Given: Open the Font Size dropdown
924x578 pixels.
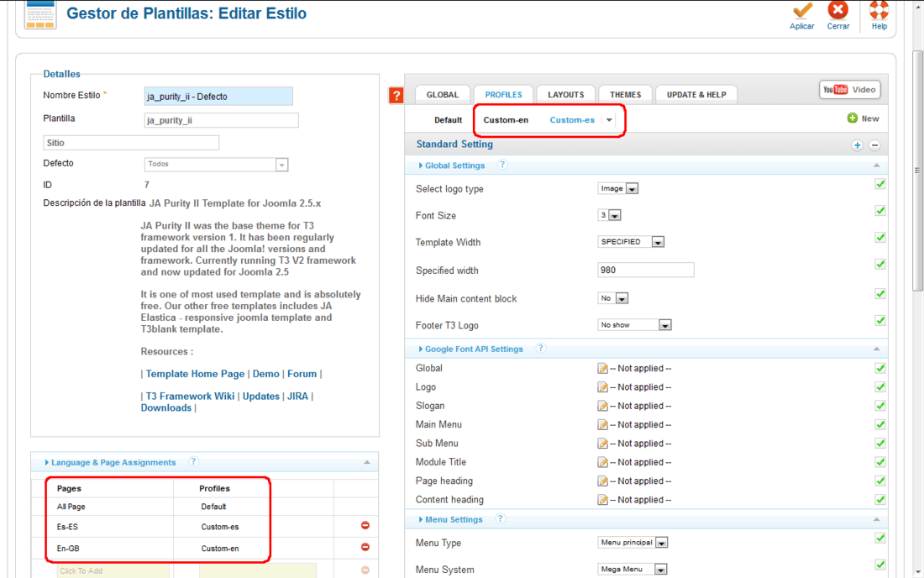Looking at the screenshot, I should tap(609, 216).
